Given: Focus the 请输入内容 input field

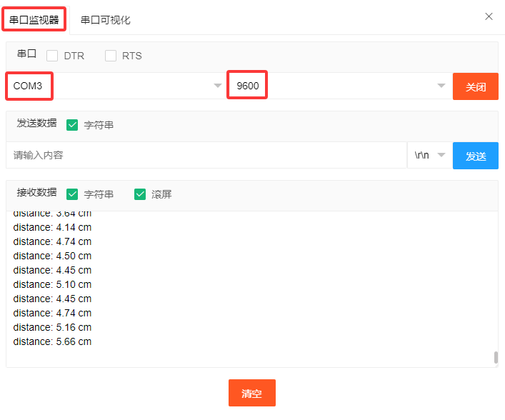Looking at the screenshot, I should click(206, 155).
